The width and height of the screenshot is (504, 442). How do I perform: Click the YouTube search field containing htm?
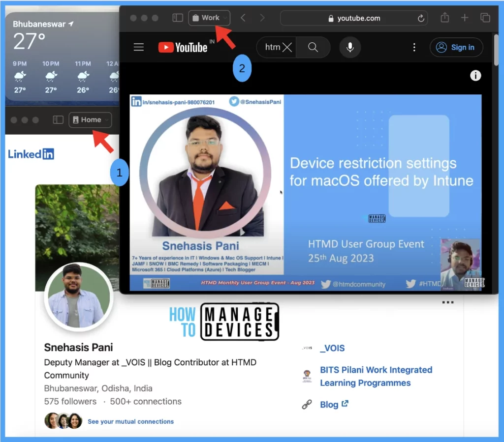coord(273,47)
